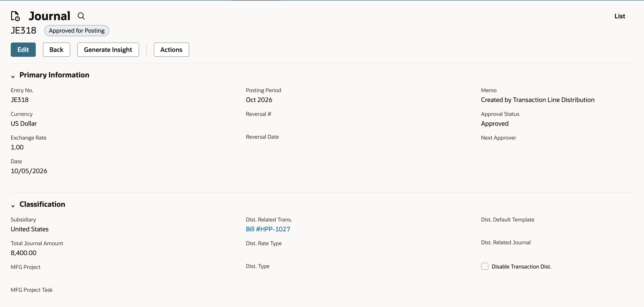Click the MFG Project label
Image resolution: width=644 pixels, height=307 pixels.
tap(25, 267)
